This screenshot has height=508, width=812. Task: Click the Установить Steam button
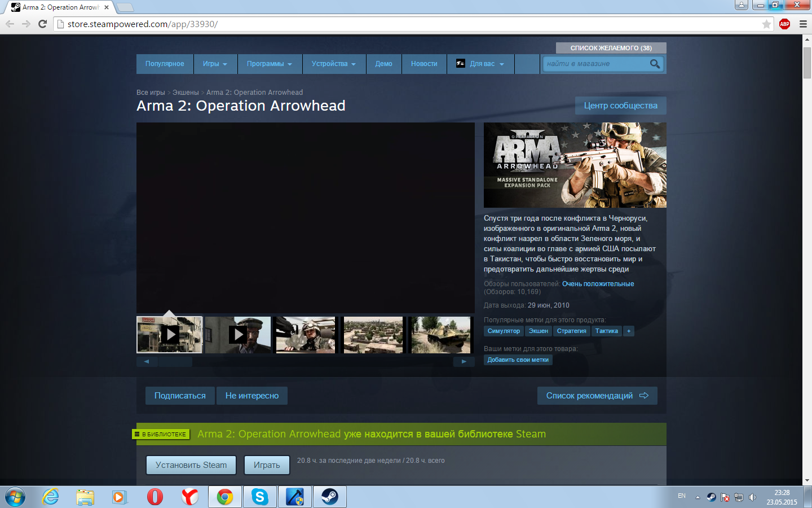point(191,465)
